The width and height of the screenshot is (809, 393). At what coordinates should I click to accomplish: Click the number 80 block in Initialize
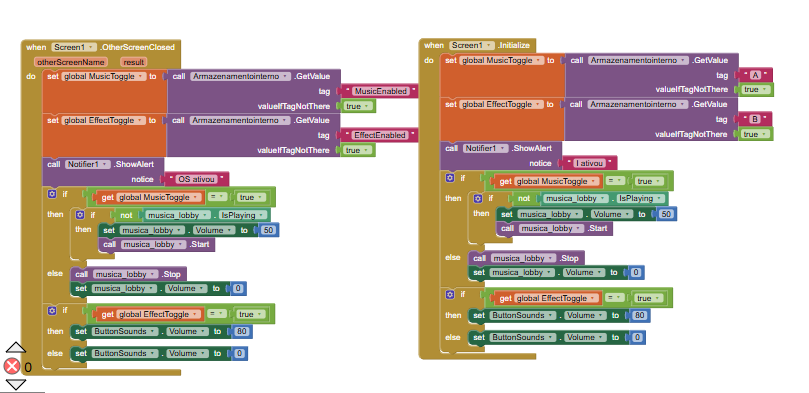pyautogui.click(x=640, y=315)
